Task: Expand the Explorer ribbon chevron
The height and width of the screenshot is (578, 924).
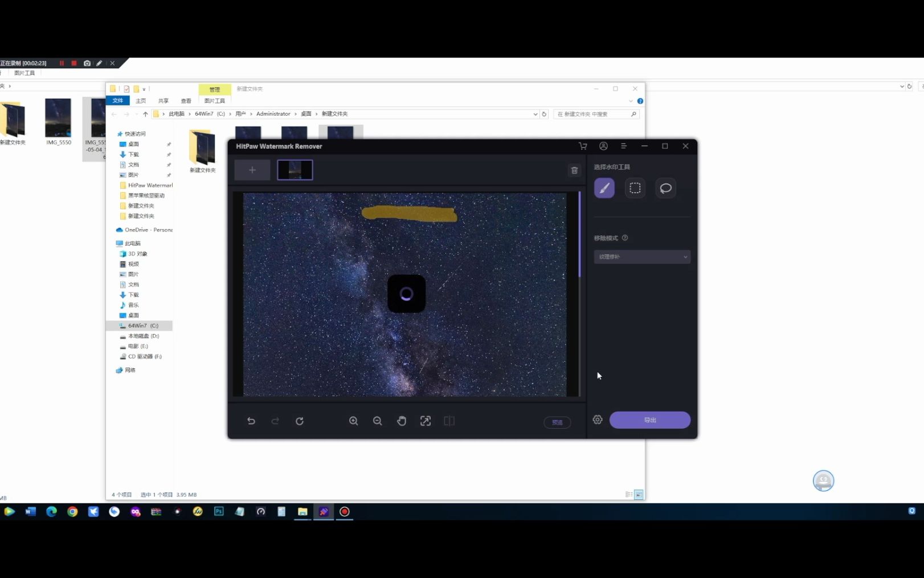Action: [631, 101]
